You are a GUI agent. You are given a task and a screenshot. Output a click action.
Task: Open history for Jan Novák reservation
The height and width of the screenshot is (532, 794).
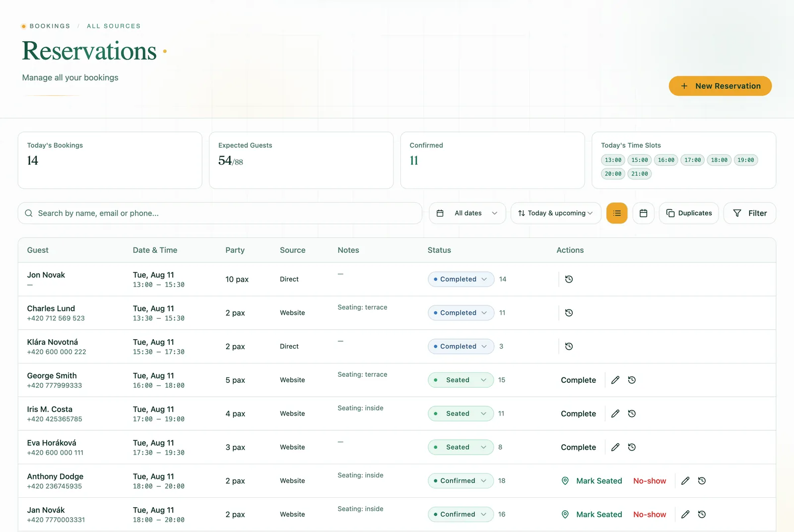702,515
